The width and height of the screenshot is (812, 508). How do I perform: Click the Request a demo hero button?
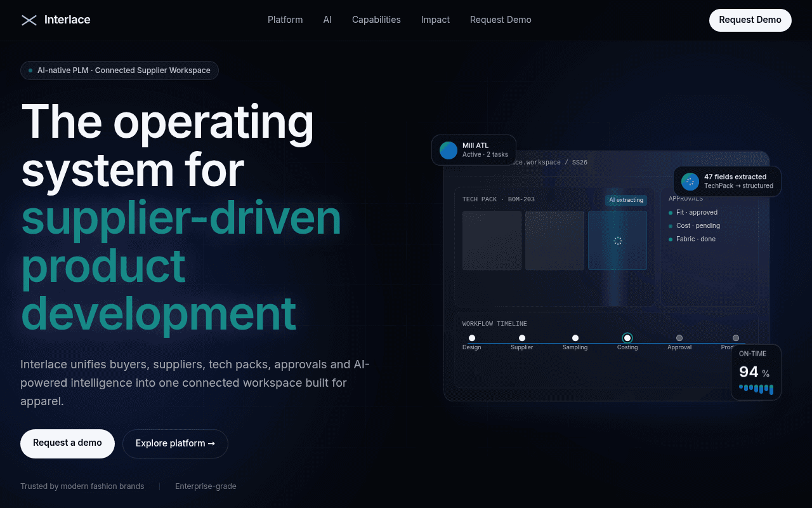(x=67, y=444)
